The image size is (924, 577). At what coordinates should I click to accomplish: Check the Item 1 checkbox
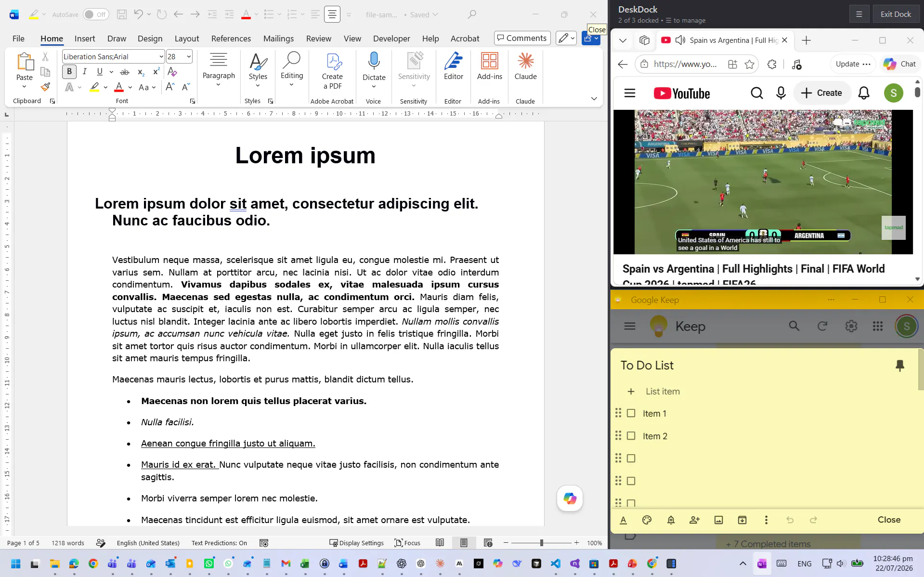[631, 413]
